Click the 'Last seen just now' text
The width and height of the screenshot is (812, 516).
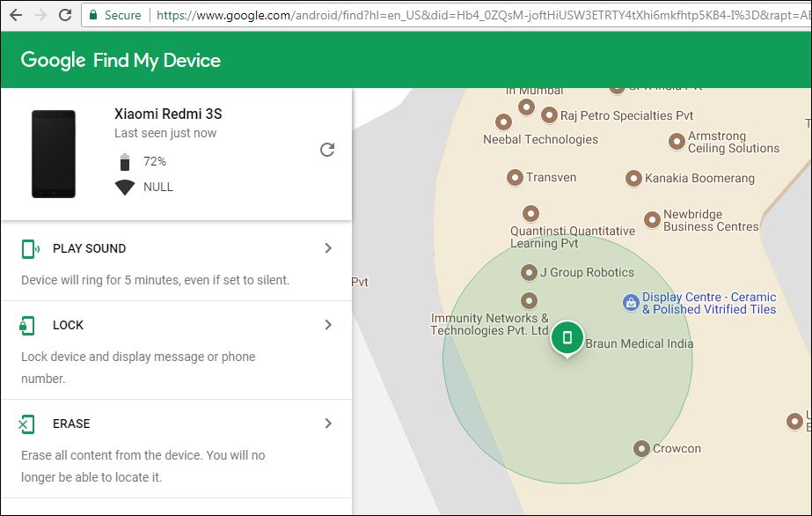[165, 133]
